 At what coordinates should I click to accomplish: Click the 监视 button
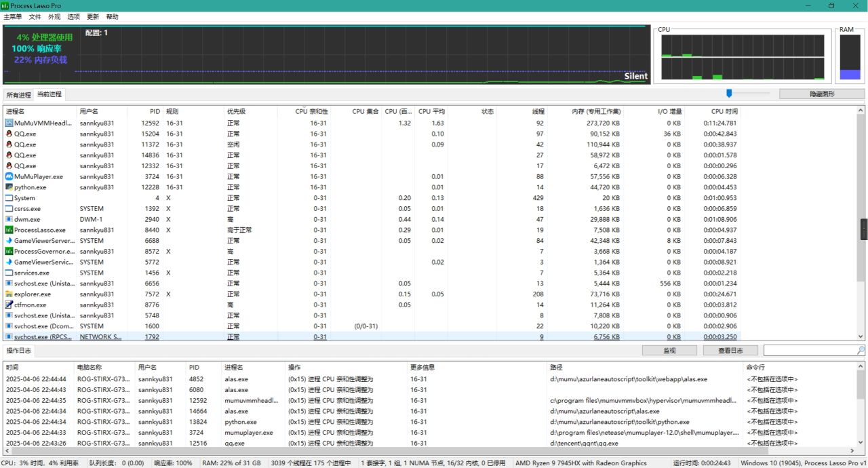pos(669,351)
